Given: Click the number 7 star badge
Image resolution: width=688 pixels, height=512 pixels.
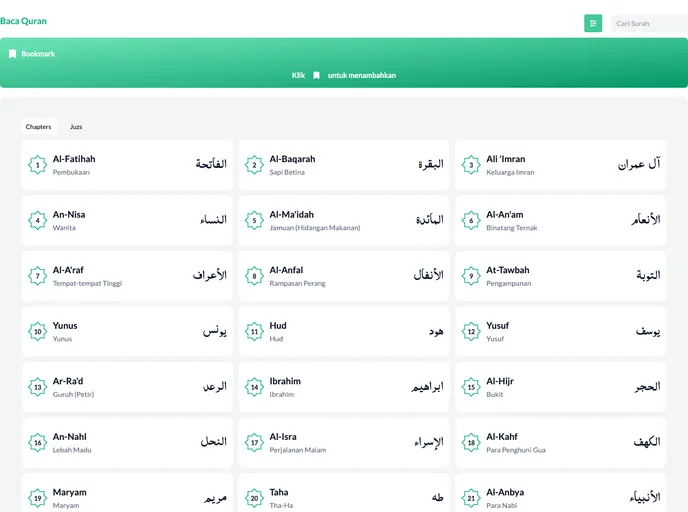Looking at the screenshot, I should pos(37,276).
